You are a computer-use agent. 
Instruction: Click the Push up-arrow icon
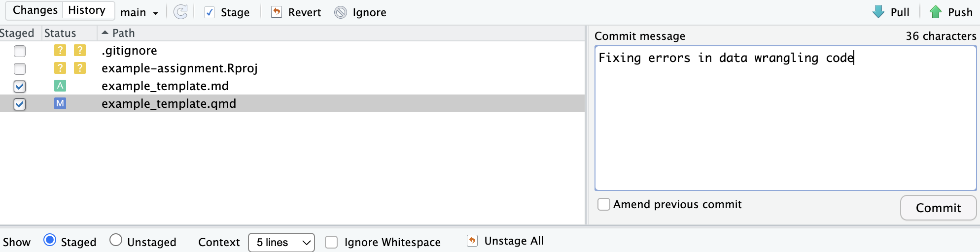coord(935,12)
